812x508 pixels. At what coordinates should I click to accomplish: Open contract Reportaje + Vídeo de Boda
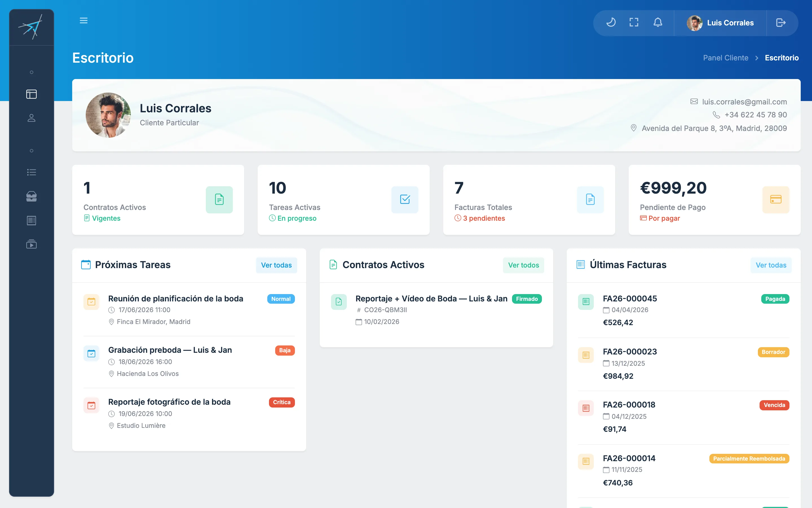click(431, 299)
